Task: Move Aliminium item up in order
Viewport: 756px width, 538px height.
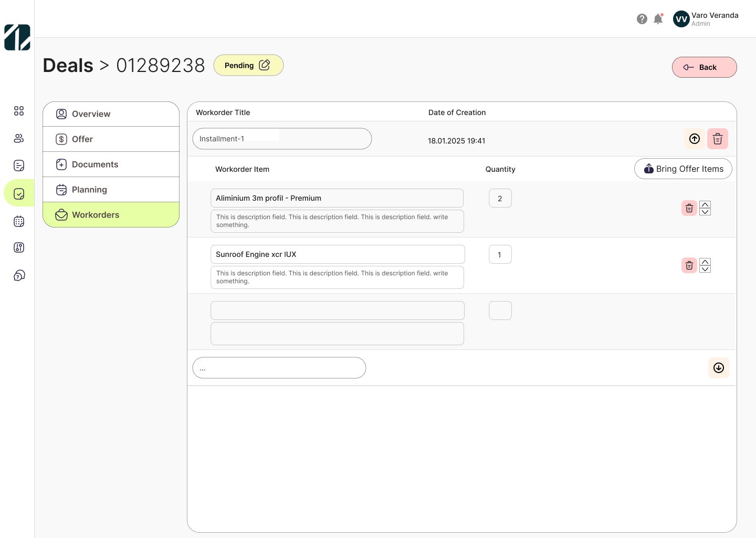Action: (x=705, y=204)
